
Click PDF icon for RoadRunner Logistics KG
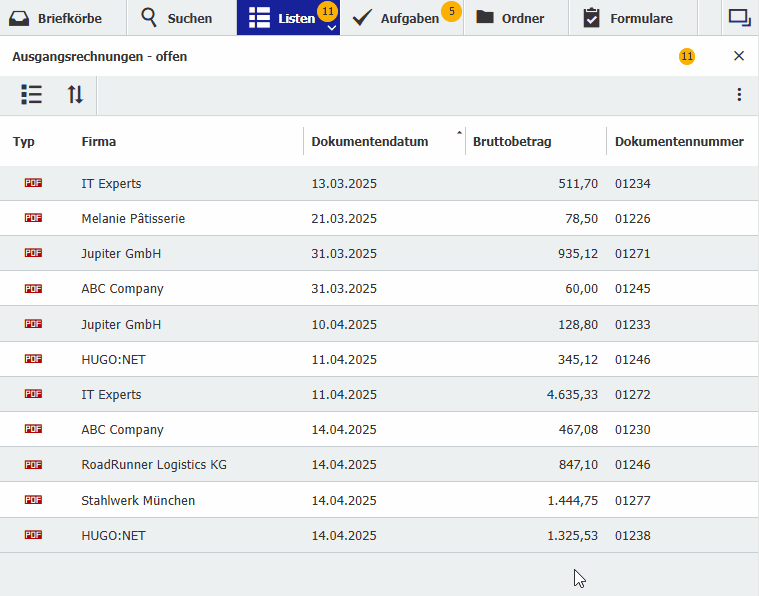33,465
